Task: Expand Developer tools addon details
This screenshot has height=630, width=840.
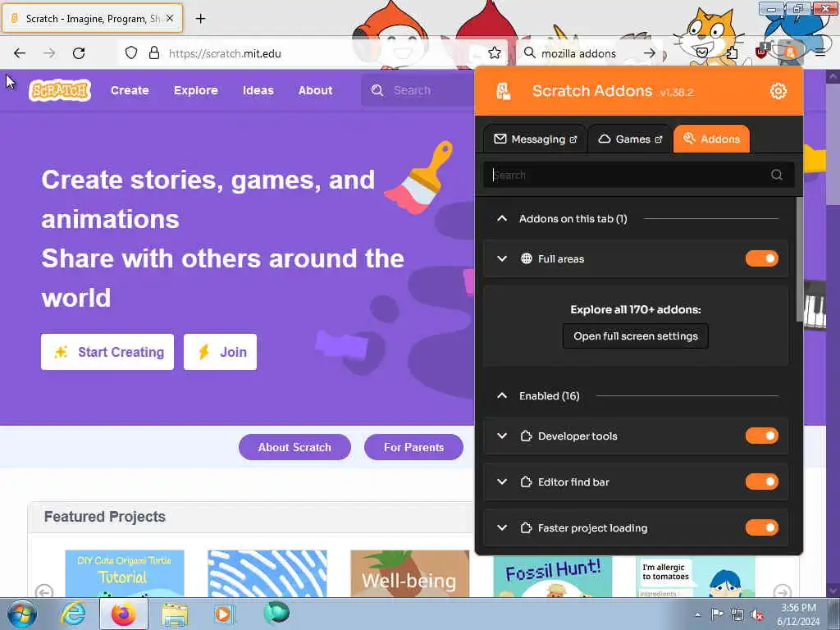Action: coord(502,436)
